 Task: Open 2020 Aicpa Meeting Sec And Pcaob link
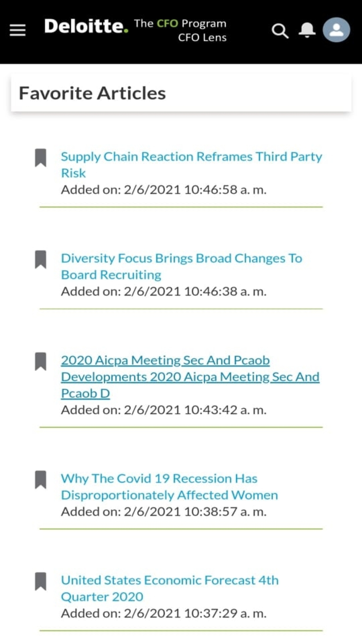[190, 377]
